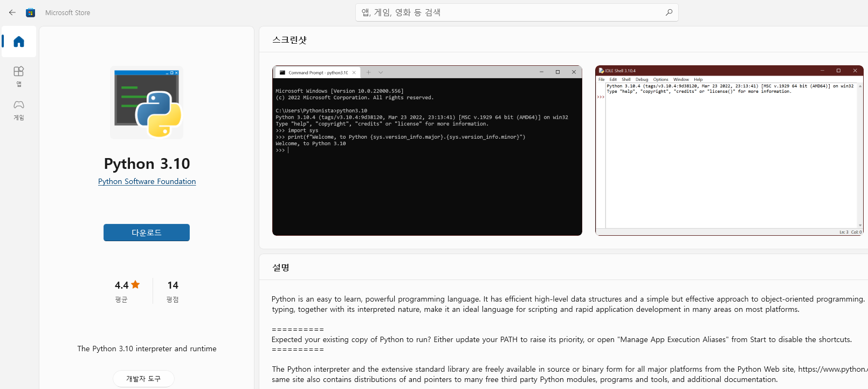Click the 평점 label under 14
Screen dimensions: 868x389
pos(173,299)
